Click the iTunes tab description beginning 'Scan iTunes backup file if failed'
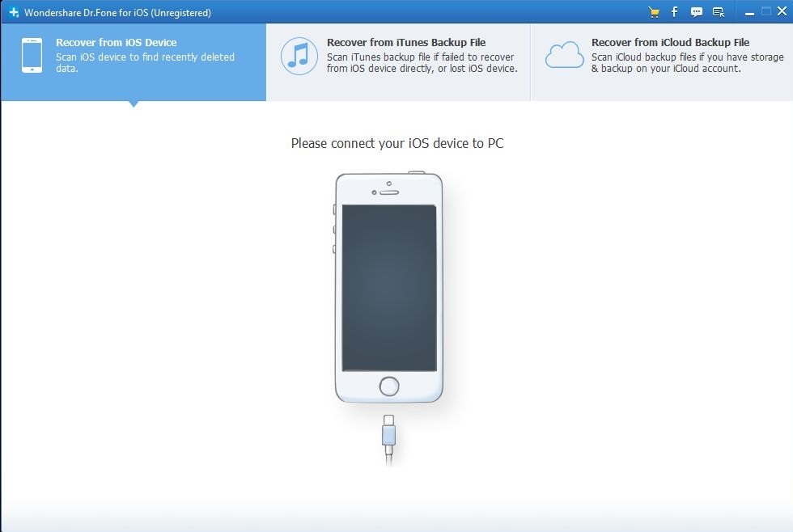Viewport: 793px width, 532px height. pos(422,62)
